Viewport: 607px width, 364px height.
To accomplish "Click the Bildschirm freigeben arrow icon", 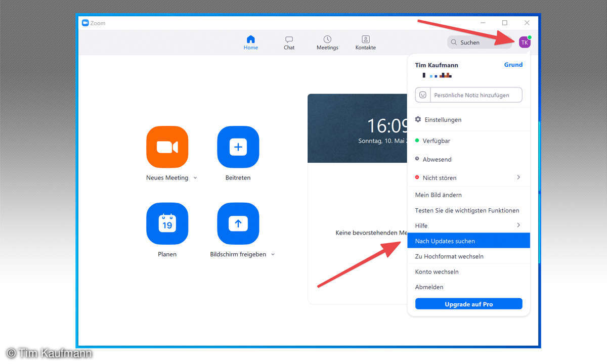I will coord(238,223).
